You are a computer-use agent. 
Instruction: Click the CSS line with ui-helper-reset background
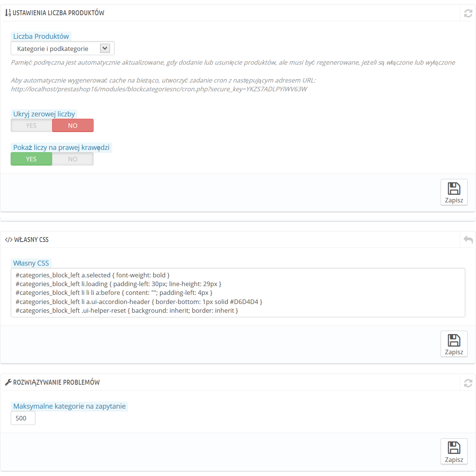point(127,310)
